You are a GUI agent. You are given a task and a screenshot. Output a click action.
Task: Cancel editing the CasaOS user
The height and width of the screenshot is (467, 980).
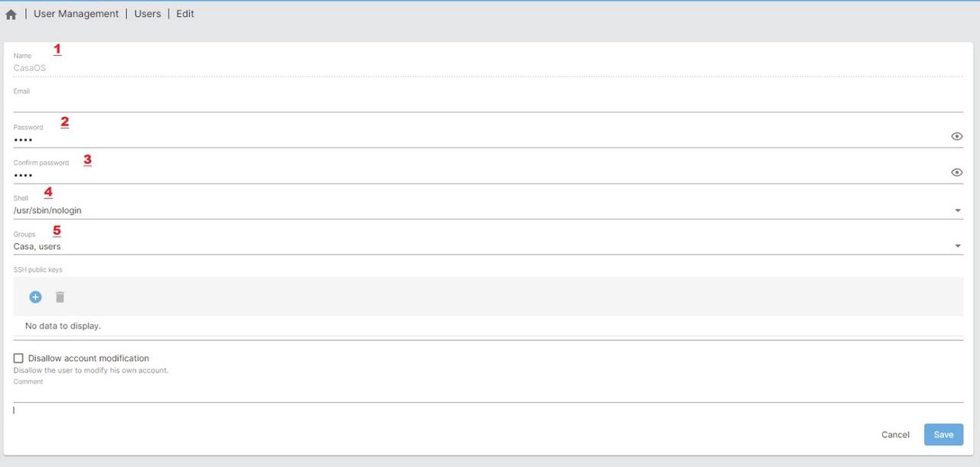pos(894,434)
